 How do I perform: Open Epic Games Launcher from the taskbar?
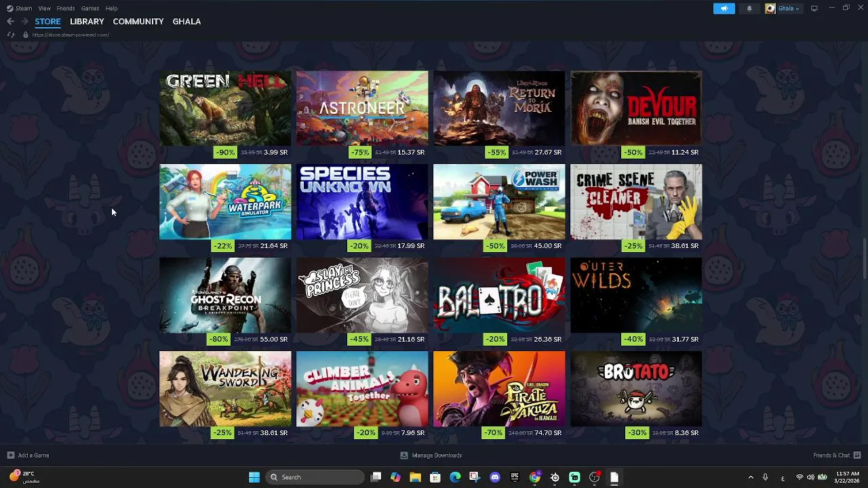[515, 477]
